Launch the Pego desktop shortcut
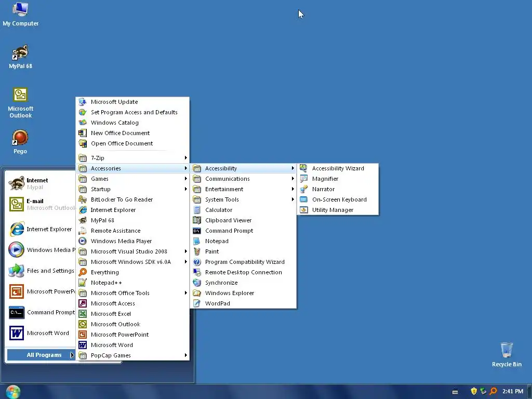Viewport: 532px width, 399px height. coord(20,142)
